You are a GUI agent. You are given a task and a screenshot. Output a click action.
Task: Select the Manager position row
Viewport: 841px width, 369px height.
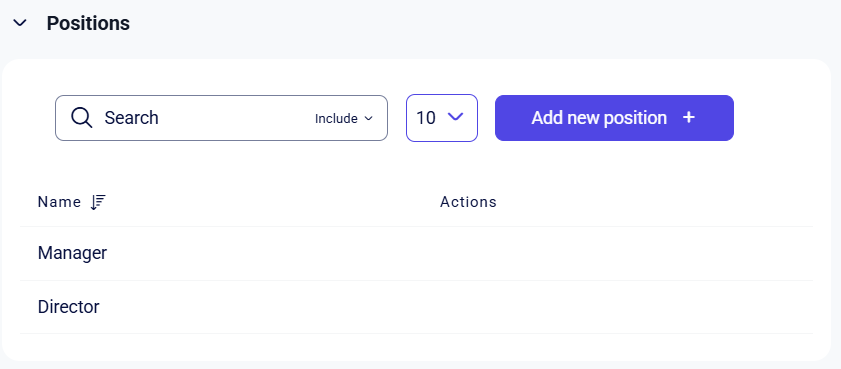(416, 253)
